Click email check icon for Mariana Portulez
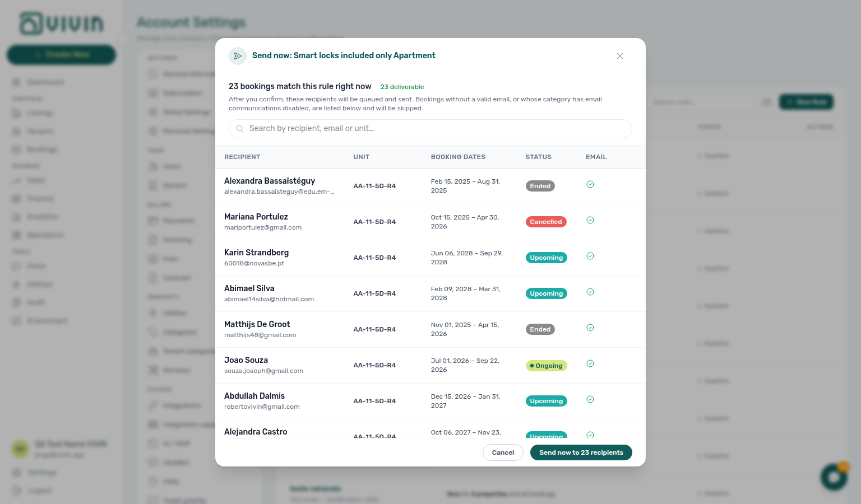 coord(590,220)
